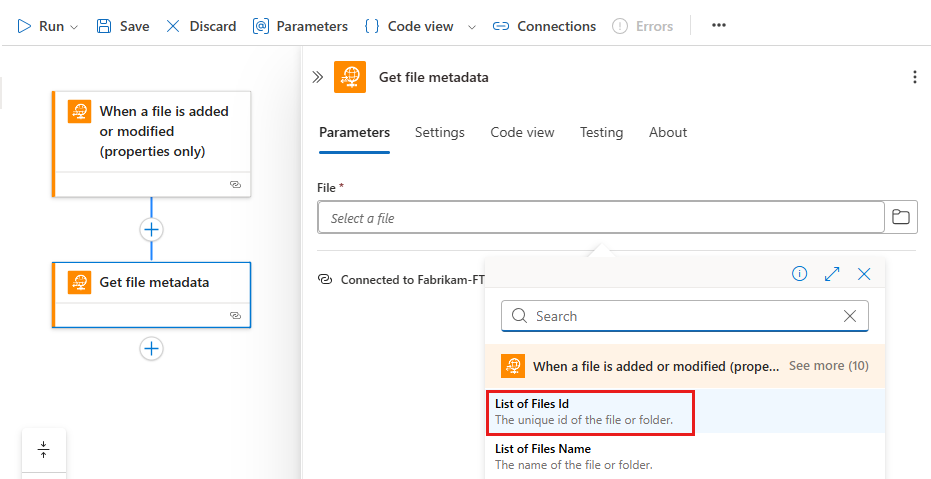Click the folder picker icon beside File
931x479 pixels.
coord(900,217)
